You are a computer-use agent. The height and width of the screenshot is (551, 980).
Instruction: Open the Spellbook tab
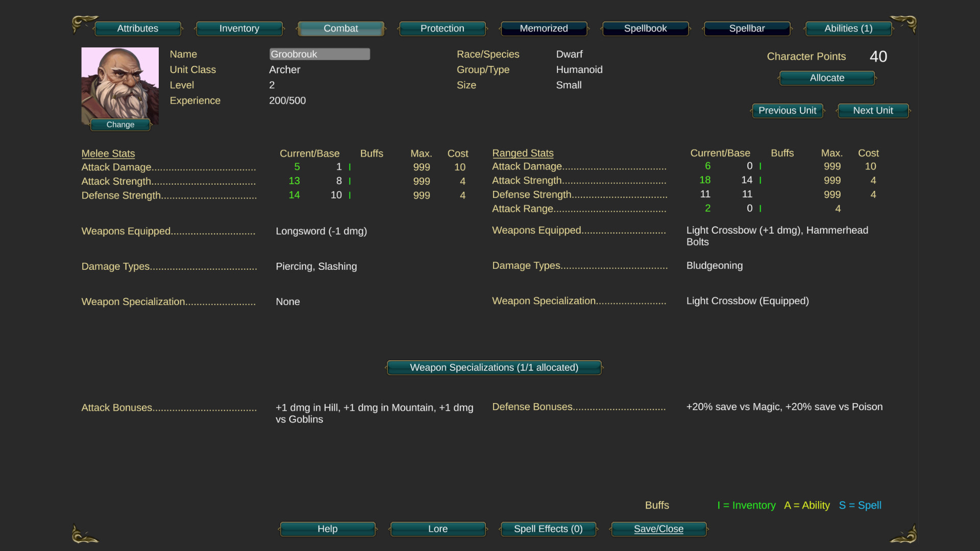coord(645,29)
